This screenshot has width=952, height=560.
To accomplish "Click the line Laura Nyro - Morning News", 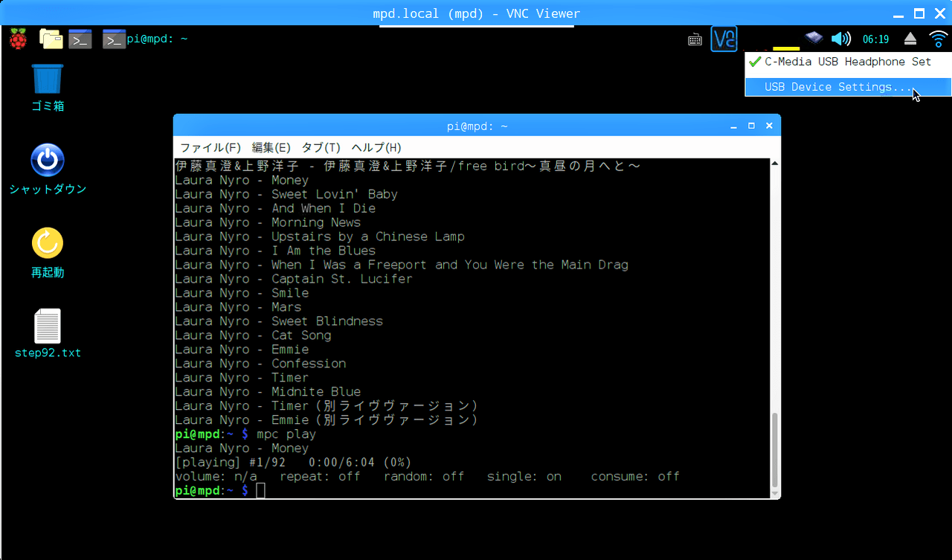I will point(268,222).
